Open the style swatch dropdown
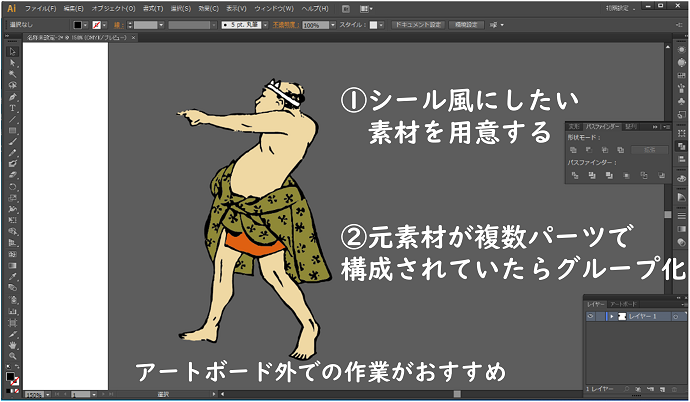690x402 pixels. [x=381, y=25]
